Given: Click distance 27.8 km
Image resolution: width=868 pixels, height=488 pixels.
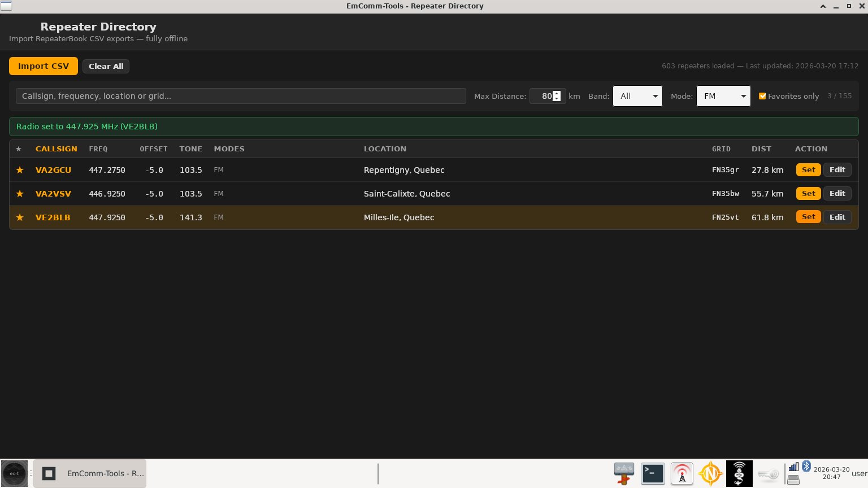Looking at the screenshot, I should (767, 170).
